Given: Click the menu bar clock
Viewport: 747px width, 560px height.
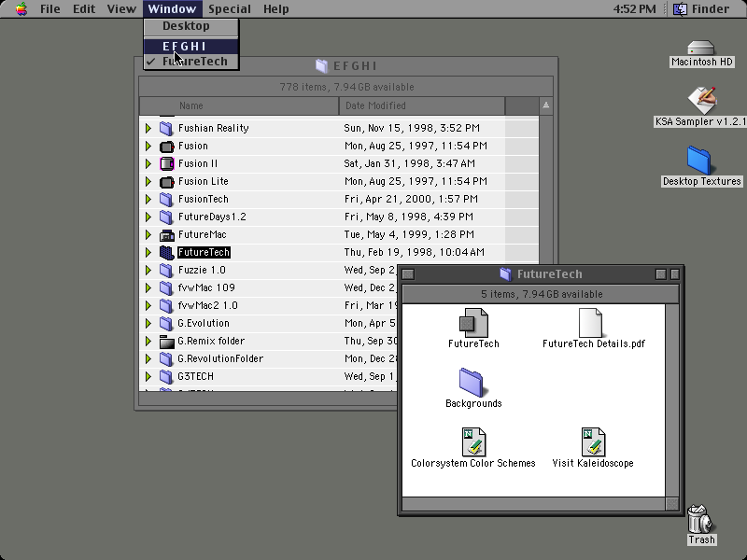Looking at the screenshot, I should tap(634, 9).
